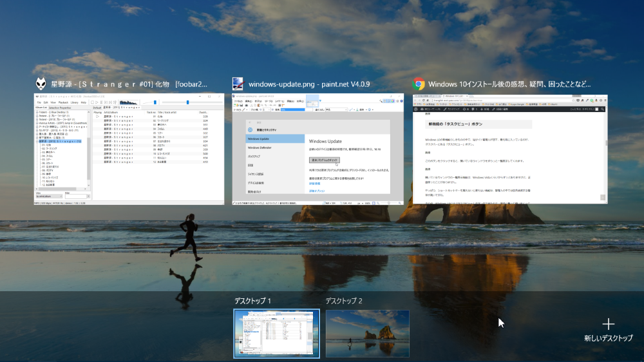Click the foobar2000 alien head icon
The image size is (644, 362).
41,84
